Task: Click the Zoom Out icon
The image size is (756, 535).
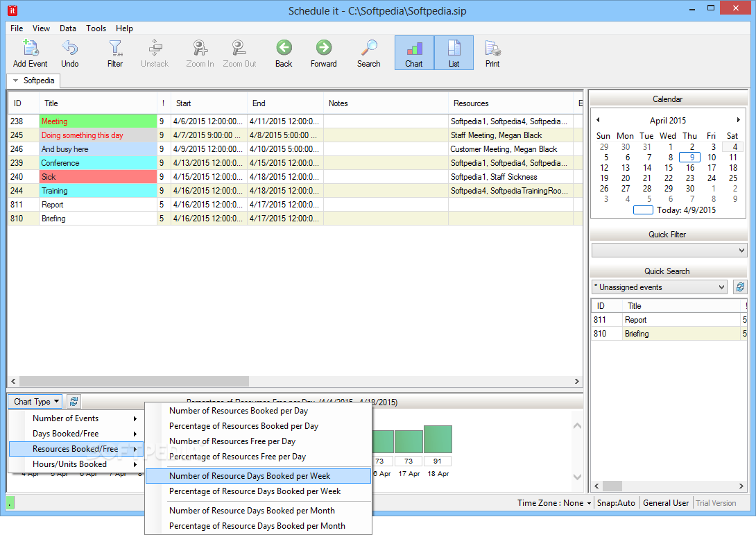Action: [x=239, y=53]
